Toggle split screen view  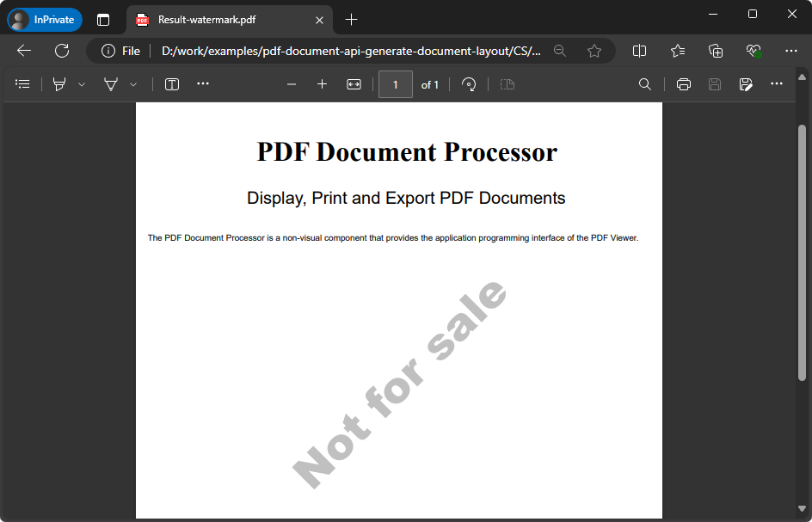(640, 51)
